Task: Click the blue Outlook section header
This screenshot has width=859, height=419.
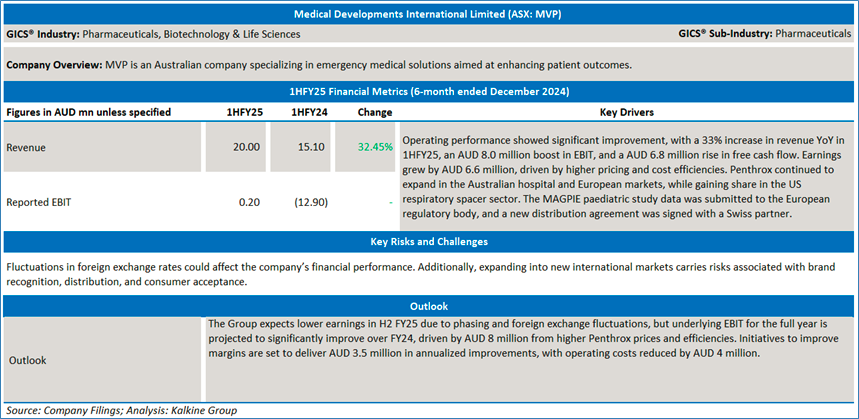Action: point(430,306)
